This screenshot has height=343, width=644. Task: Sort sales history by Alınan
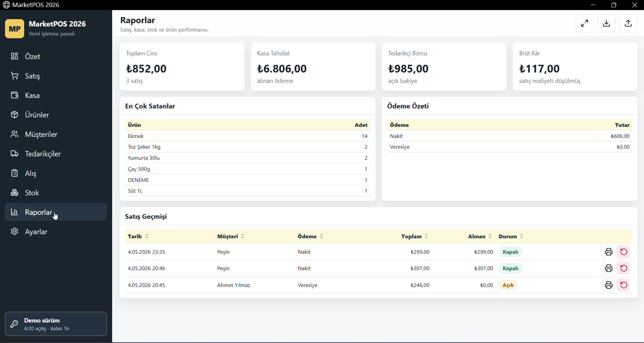[x=480, y=236]
